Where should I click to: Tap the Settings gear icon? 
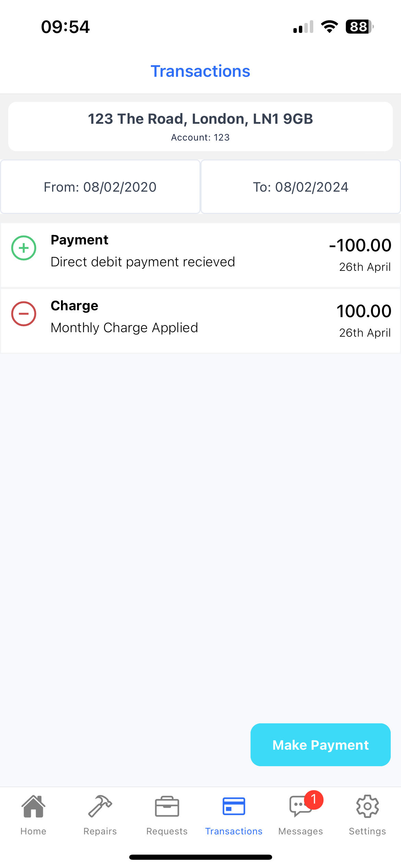pos(367,806)
